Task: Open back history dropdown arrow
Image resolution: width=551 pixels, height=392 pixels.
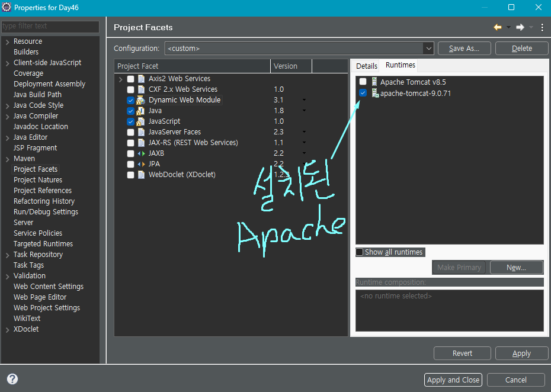Action: (x=508, y=27)
